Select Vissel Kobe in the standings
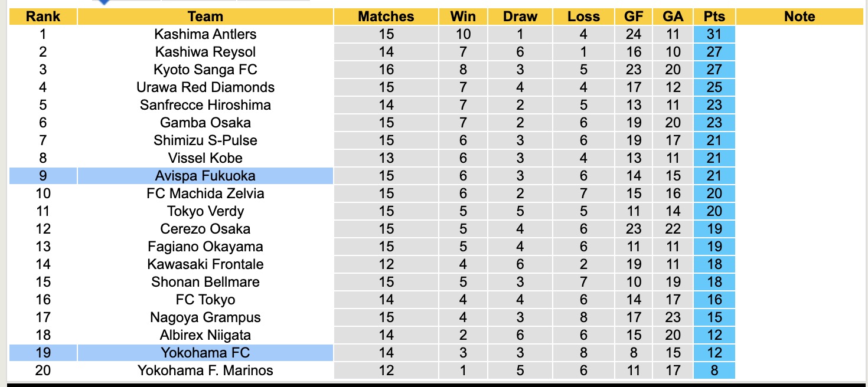868x387 pixels. tap(205, 158)
